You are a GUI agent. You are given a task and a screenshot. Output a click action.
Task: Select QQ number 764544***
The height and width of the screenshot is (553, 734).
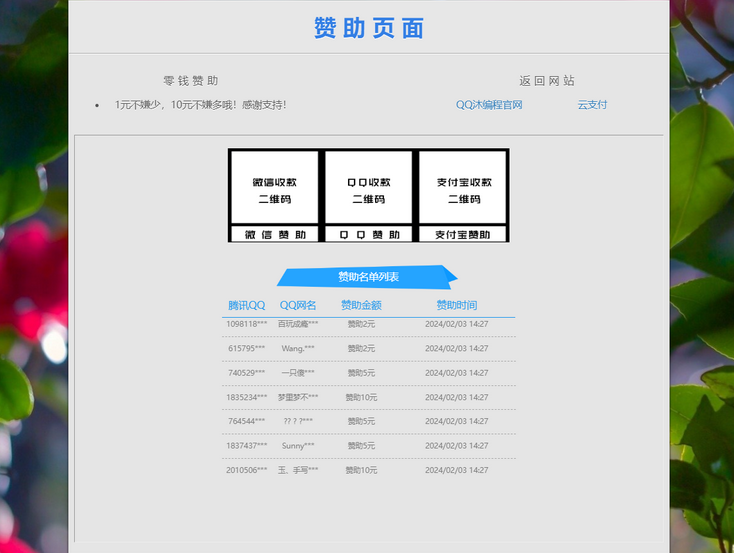tap(247, 421)
